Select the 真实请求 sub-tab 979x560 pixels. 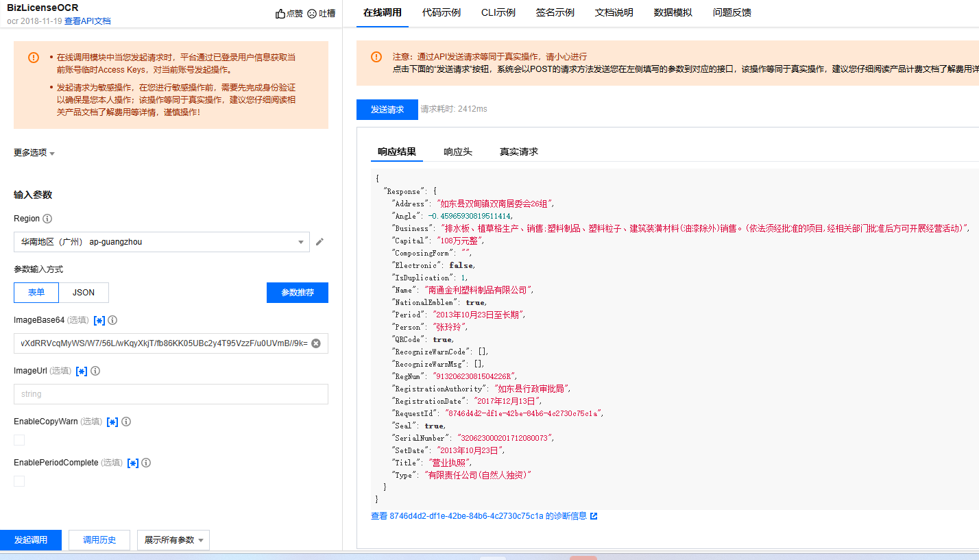click(x=519, y=152)
